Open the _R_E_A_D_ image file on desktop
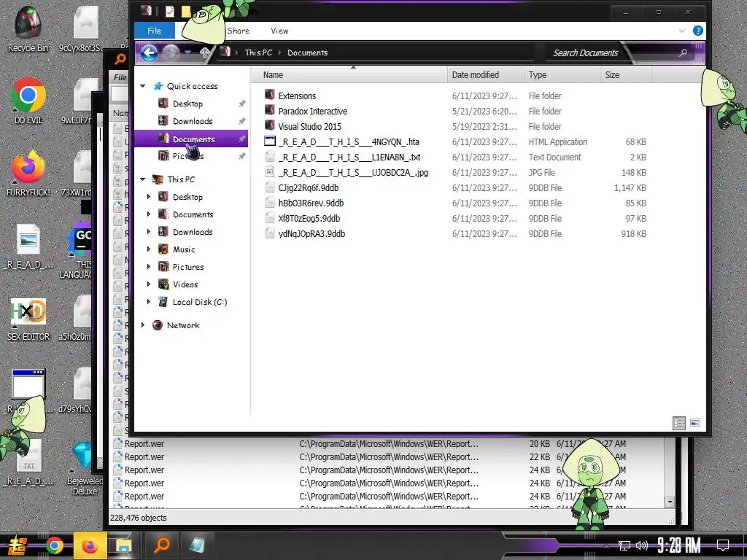Image resolution: width=747 pixels, height=560 pixels. pos(28,246)
